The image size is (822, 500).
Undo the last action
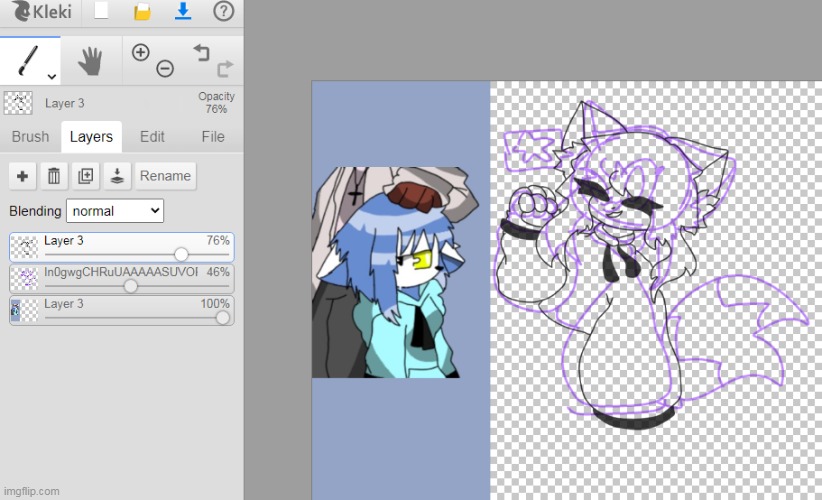pyautogui.click(x=202, y=53)
